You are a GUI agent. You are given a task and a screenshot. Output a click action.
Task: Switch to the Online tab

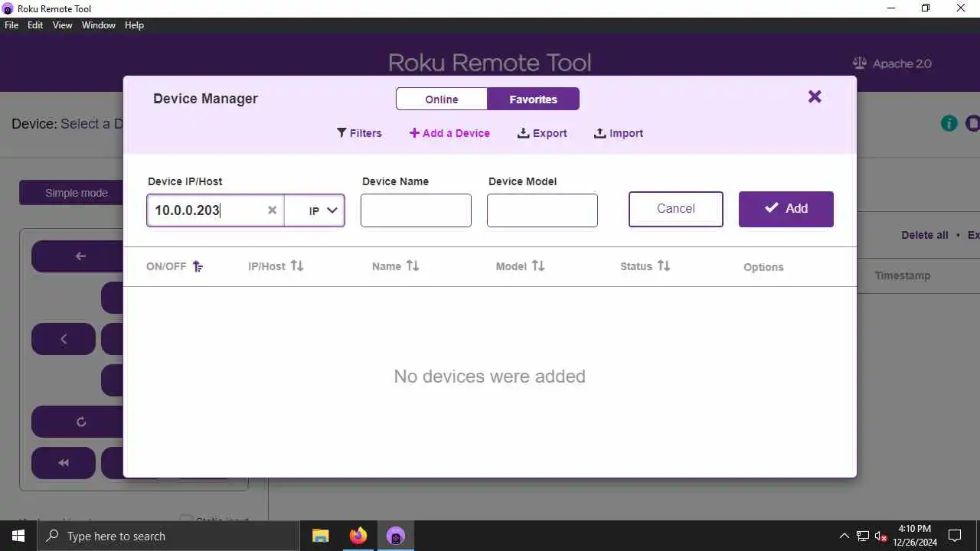pyautogui.click(x=442, y=99)
